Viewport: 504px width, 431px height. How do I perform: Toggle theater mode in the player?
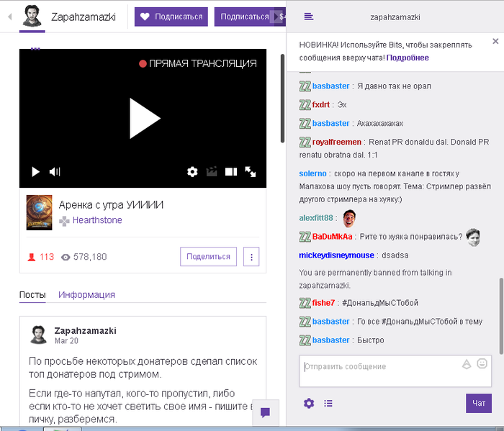pos(231,172)
